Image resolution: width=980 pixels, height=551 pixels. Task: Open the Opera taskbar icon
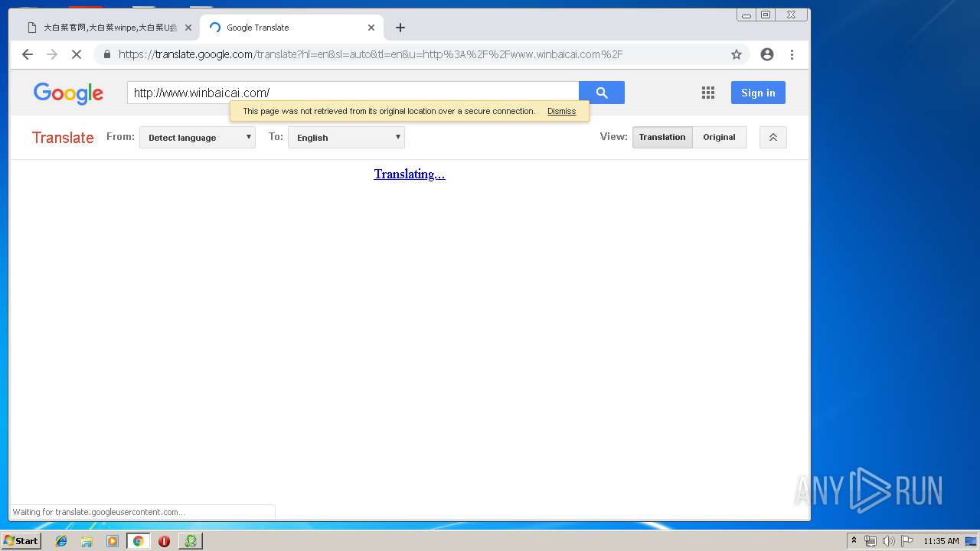pos(164,541)
